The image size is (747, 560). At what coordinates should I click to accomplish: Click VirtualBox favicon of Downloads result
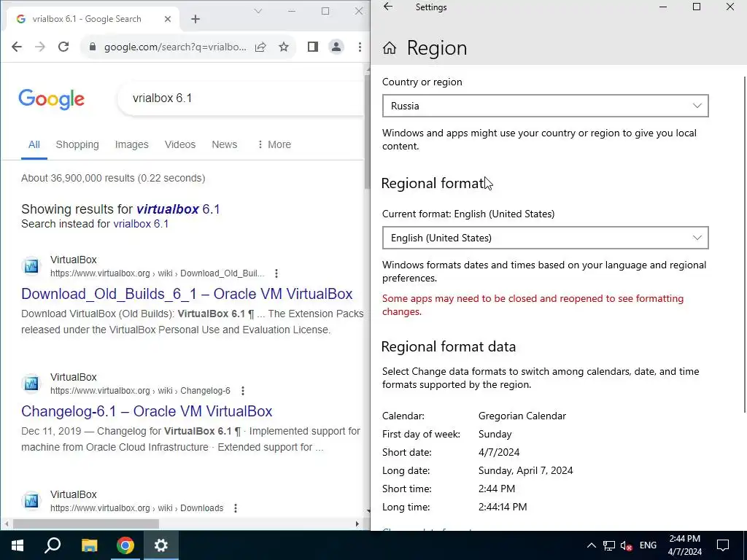tap(31, 501)
